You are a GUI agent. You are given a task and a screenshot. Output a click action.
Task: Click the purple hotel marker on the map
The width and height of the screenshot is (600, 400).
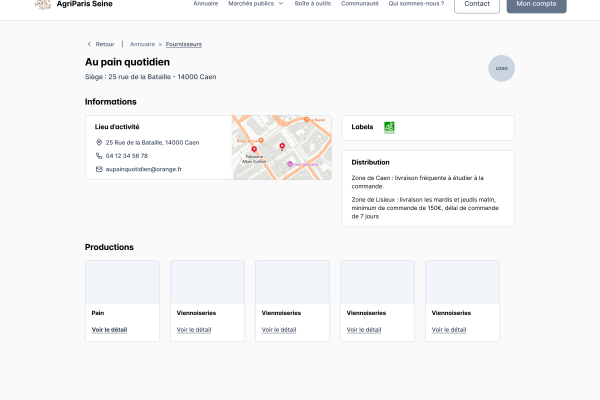pyautogui.click(x=290, y=164)
